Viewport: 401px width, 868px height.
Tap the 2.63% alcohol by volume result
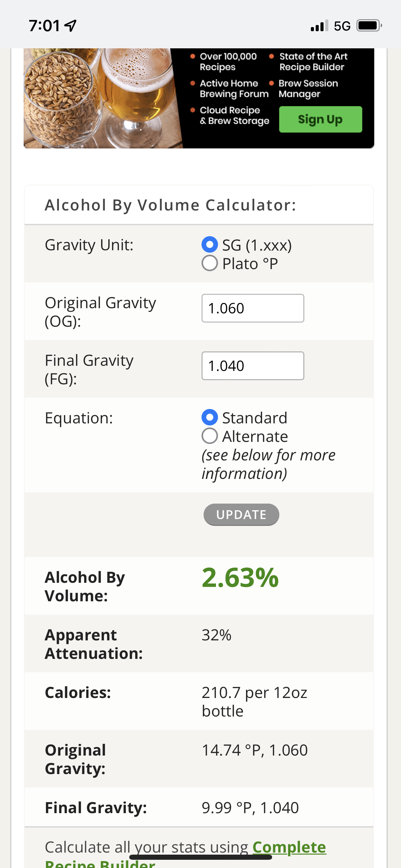click(240, 578)
